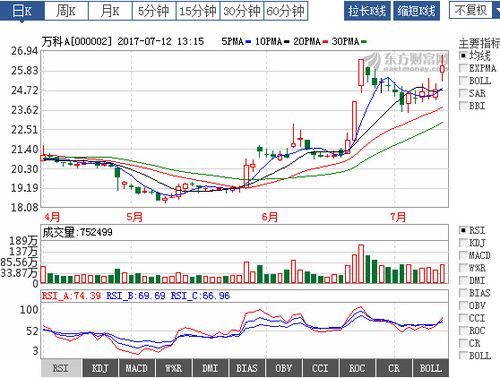
Task: Switch to the 60分钟 interval tab
Action: [286, 11]
